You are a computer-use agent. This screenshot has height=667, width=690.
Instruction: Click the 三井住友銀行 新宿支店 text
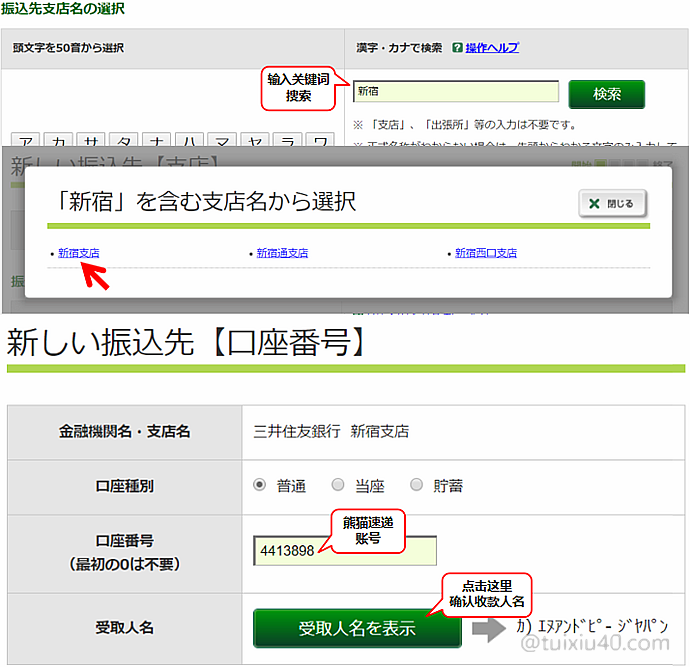331,432
